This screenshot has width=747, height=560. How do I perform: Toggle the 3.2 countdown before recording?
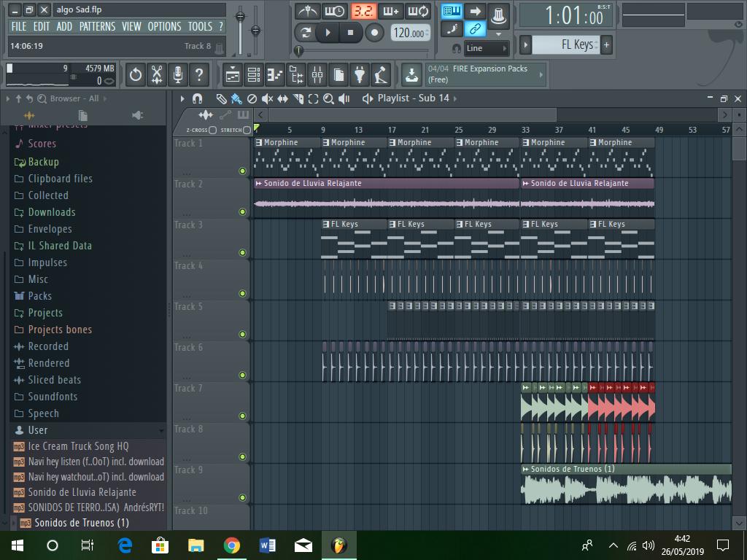tap(363, 10)
